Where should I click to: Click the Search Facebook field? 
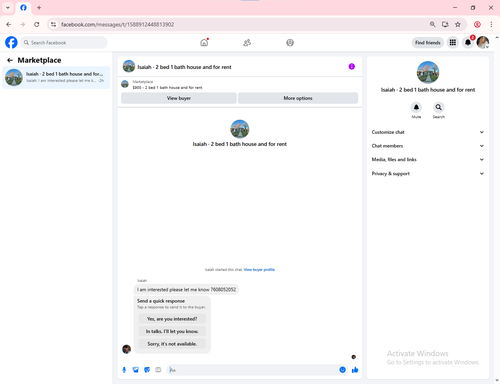(x=64, y=43)
